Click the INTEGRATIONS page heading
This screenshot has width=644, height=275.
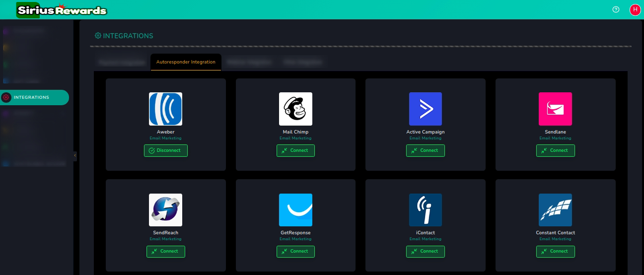[x=124, y=36]
